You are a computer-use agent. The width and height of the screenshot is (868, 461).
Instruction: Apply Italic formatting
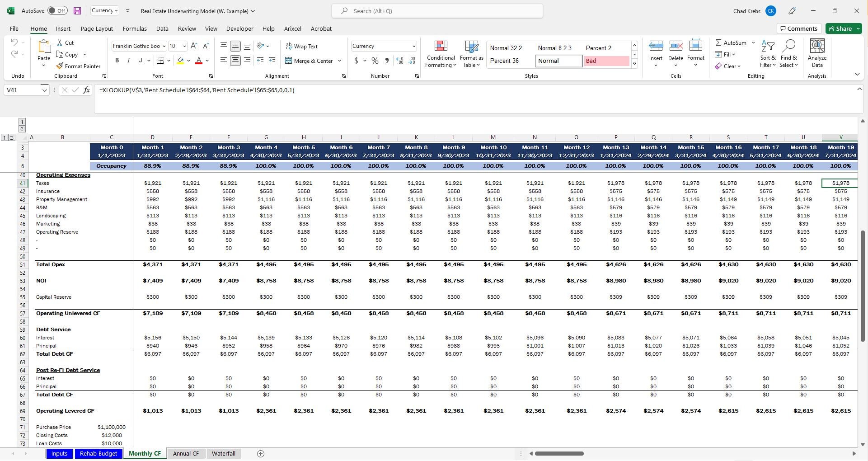pos(129,61)
